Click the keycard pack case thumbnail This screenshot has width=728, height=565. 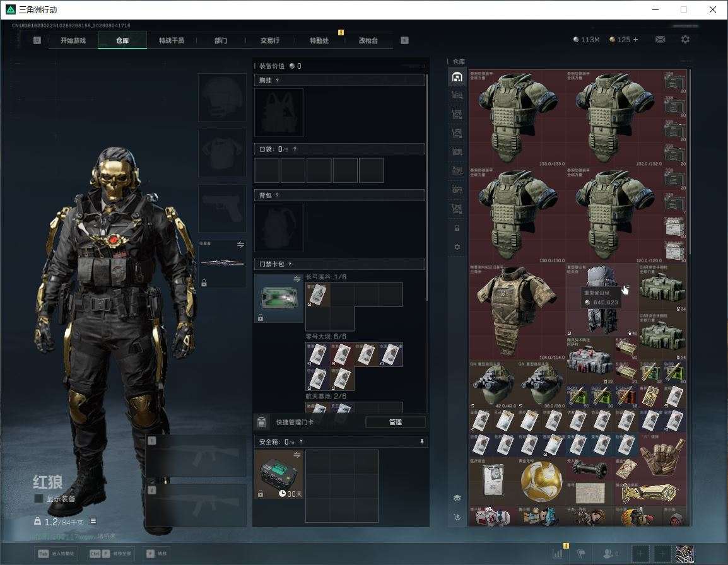click(x=279, y=298)
